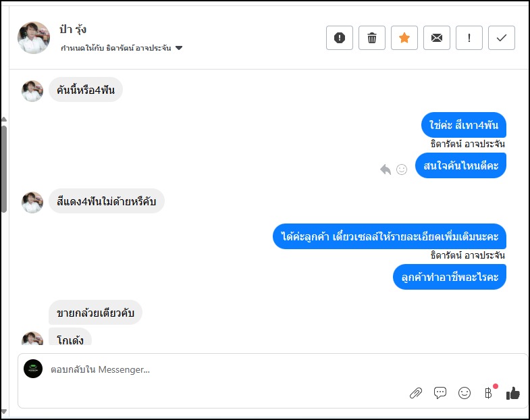Send a thumbs-up like

(x=513, y=393)
